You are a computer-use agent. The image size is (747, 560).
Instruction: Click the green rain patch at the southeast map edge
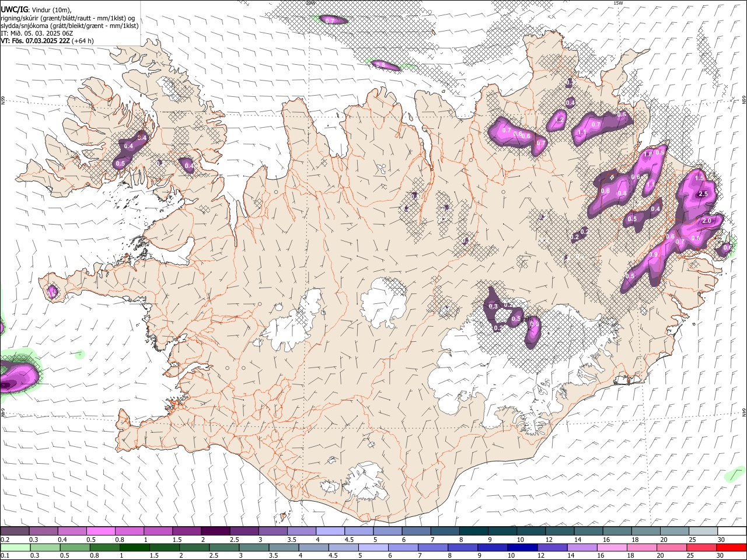click(x=735, y=474)
